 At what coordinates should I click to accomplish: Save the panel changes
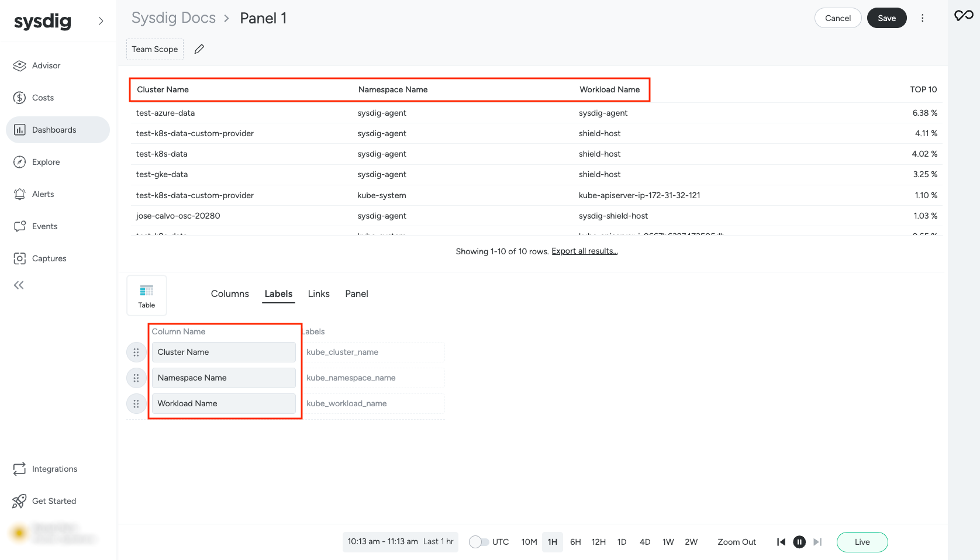[x=886, y=18]
